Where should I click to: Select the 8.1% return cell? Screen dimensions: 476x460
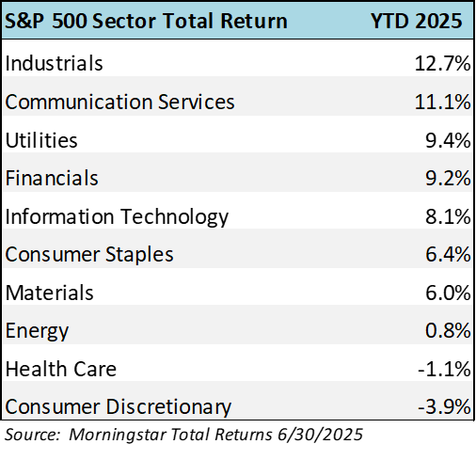pyautogui.click(x=448, y=216)
